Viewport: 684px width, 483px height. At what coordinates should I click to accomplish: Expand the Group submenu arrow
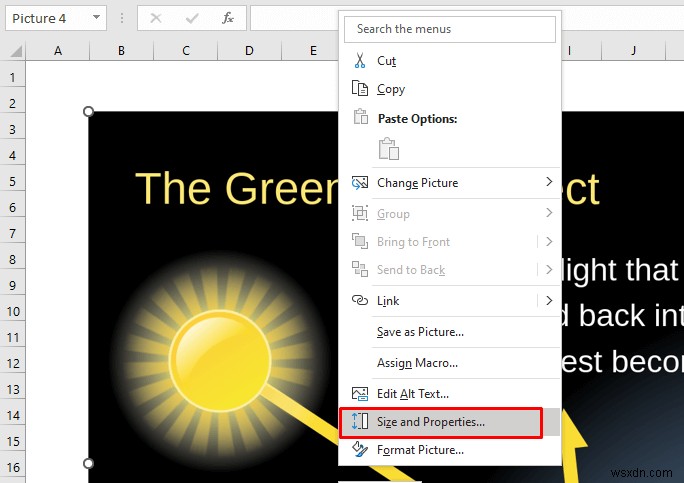click(549, 213)
